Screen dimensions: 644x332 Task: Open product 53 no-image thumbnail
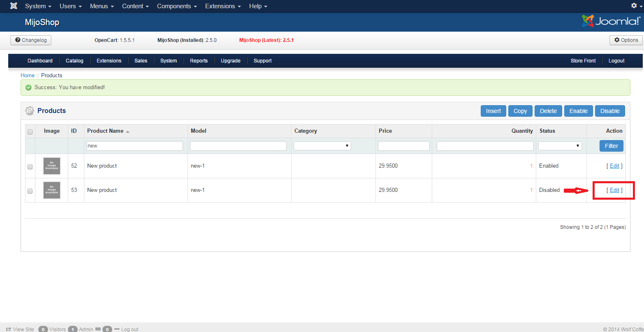pyautogui.click(x=52, y=190)
